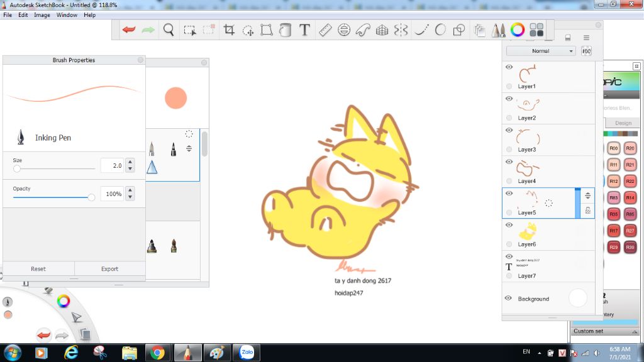Viewport: 644px width, 362px height.
Task: Hide Layer4 with its eye icon
Action: 509,162
